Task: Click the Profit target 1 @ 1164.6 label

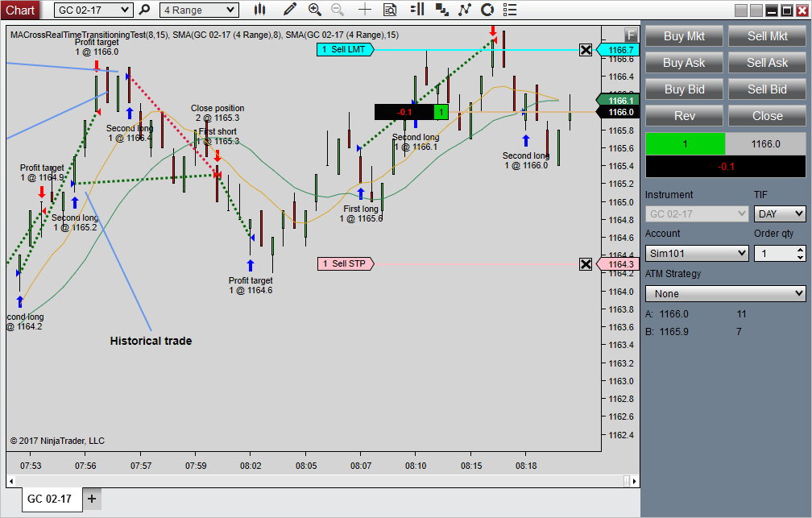Action: (x=251, y=285)
